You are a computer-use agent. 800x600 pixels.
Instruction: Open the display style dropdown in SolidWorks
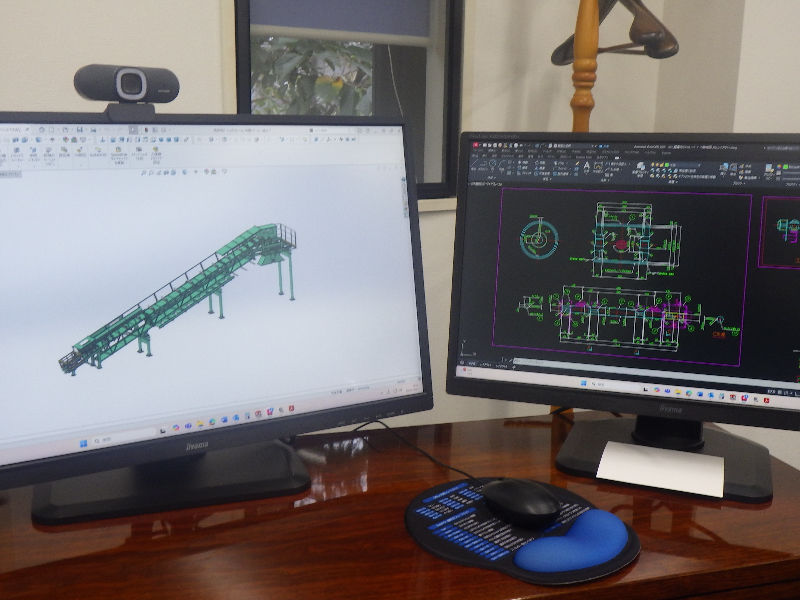point(184,172)
